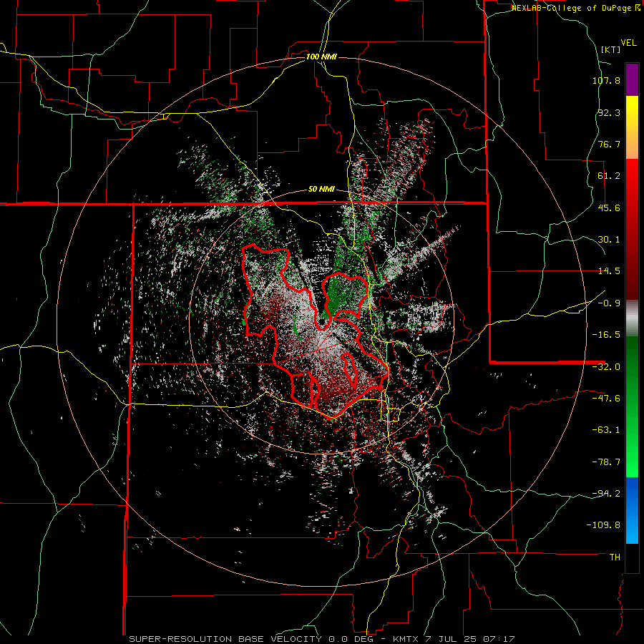This screenshot has width=644, height=644.
Task: Select the 30.1 legend value
Action: click(x=609, y=240)
